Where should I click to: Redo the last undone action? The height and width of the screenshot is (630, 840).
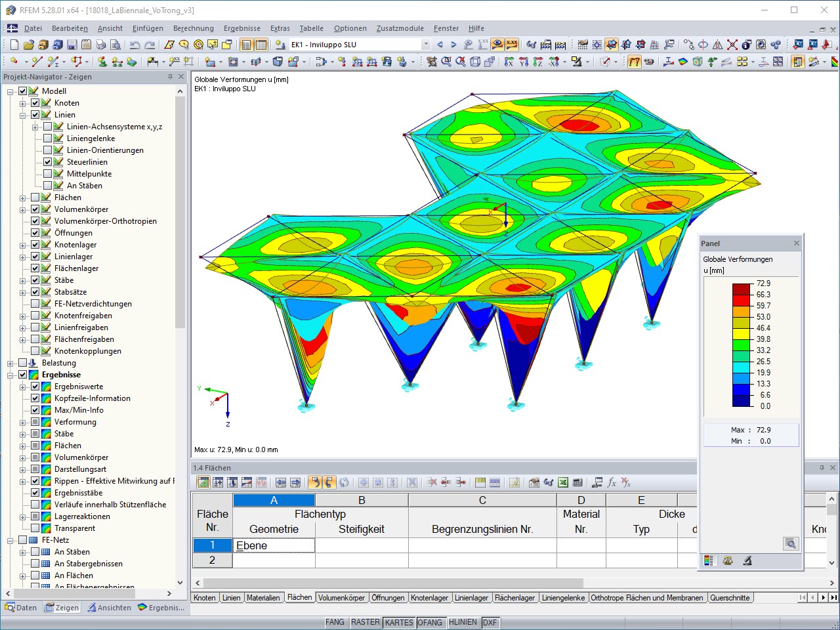150,45
